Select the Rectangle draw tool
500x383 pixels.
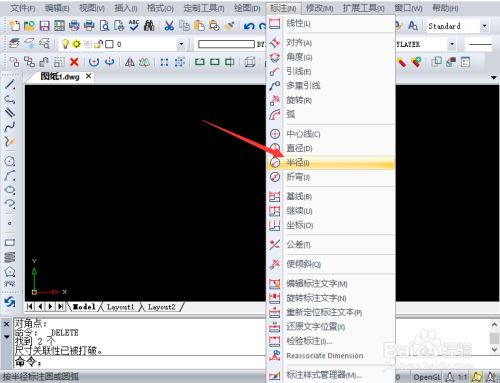(10, 242)
